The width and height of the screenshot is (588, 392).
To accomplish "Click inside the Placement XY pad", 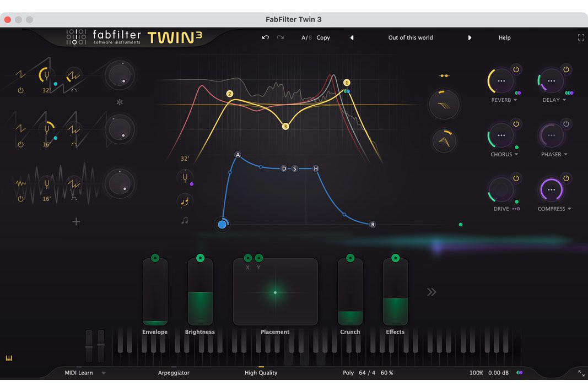I will [275, 292].
